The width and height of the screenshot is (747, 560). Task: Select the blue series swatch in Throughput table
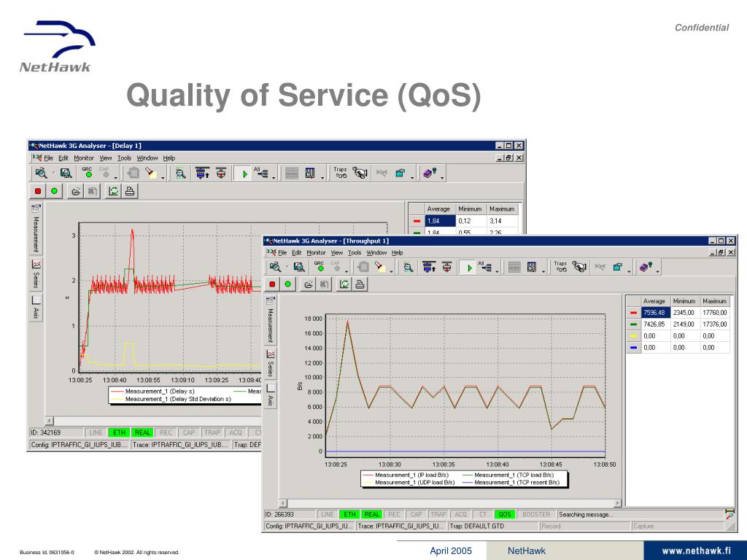click(x=633, y=348)
